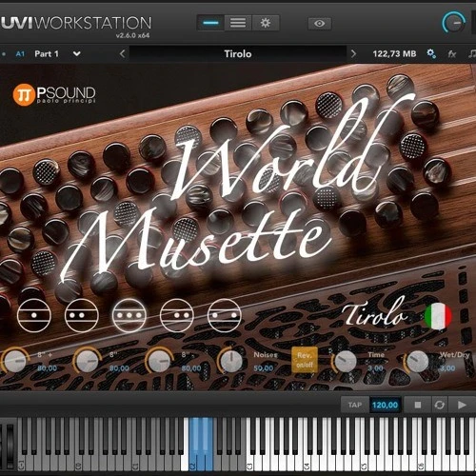Adjust the master volume knob
The image size is (476, 476).
454,23
